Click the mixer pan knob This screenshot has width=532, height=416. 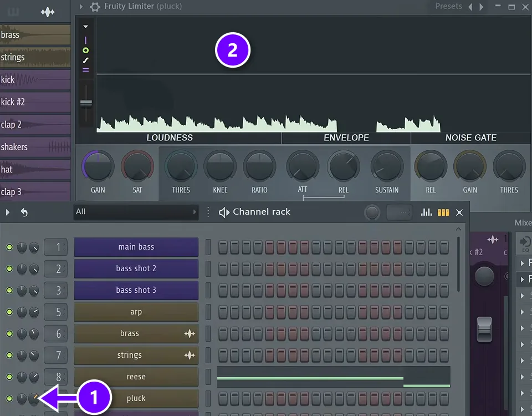click(484, 276)
